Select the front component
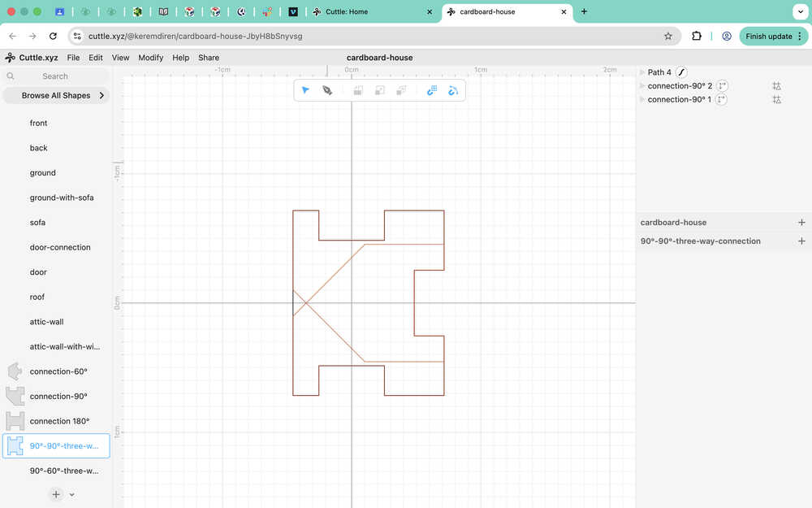 38,123
